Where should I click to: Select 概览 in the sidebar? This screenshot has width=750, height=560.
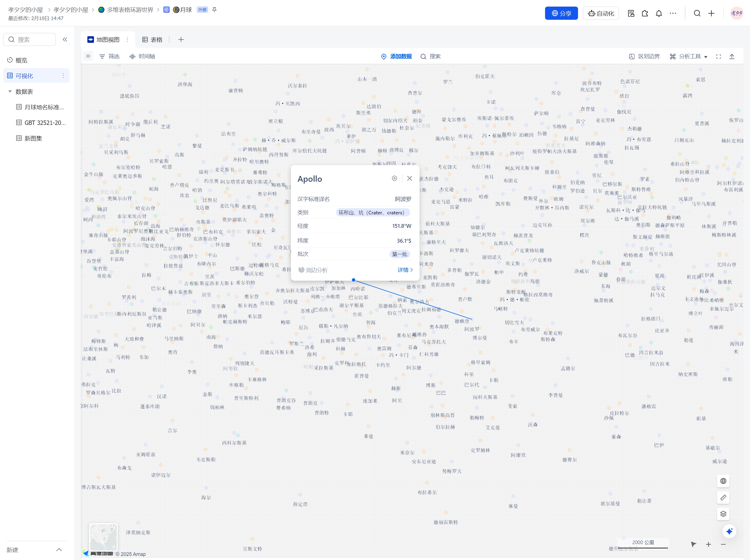click(x=21, y=60)
